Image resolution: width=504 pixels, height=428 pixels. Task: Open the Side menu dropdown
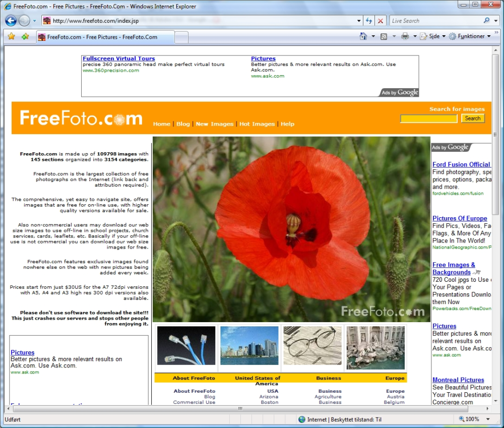(x=433, y=36)
